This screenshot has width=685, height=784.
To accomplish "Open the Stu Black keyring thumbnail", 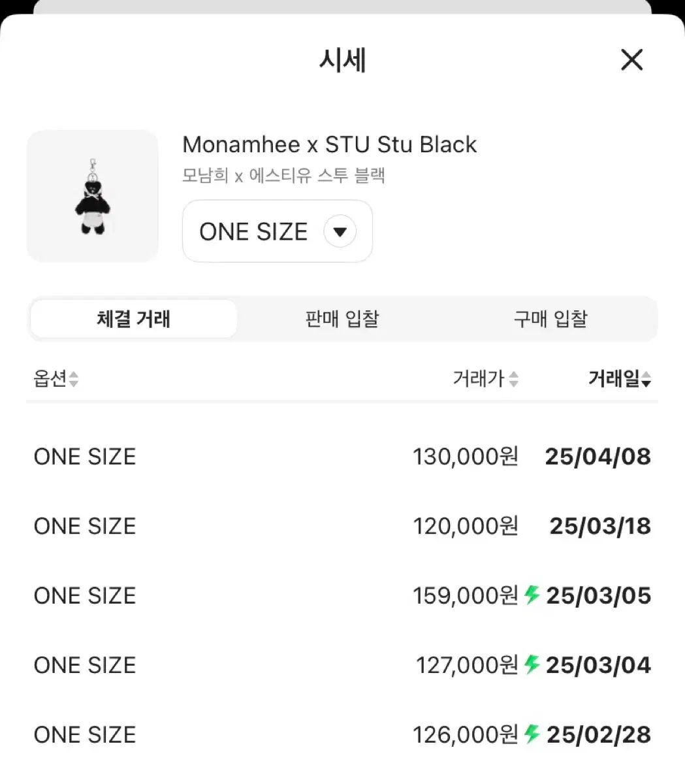I will pyautogui.click(x=92, y=196).
